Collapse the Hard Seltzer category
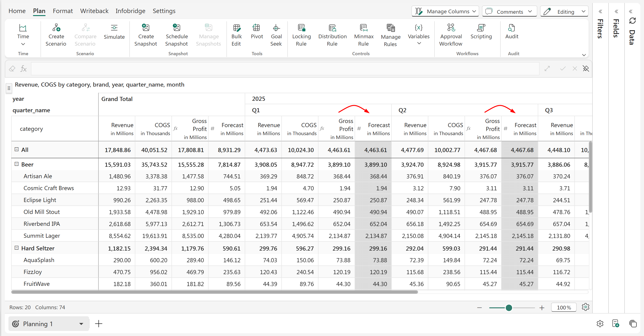The image size is (644, 336). click(x=16, y=248)
